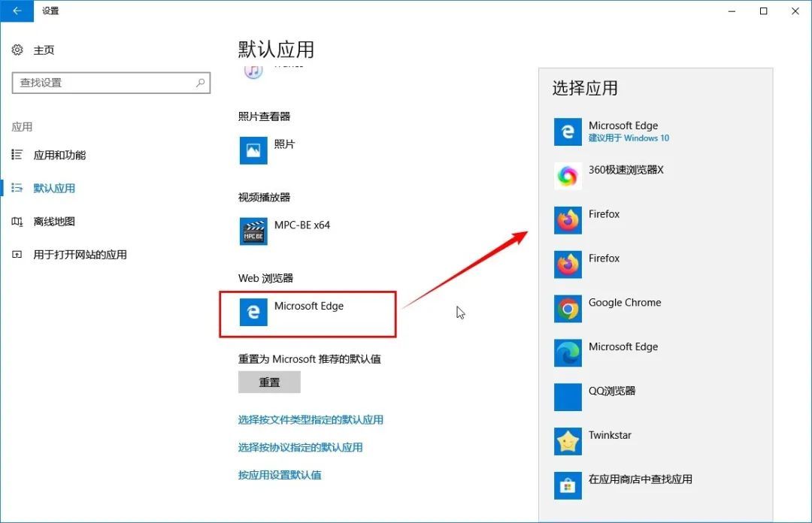This screenshot has height=523, width=812.
Task: Click the 查找设置 search box
Action: (x=105, y=83)
